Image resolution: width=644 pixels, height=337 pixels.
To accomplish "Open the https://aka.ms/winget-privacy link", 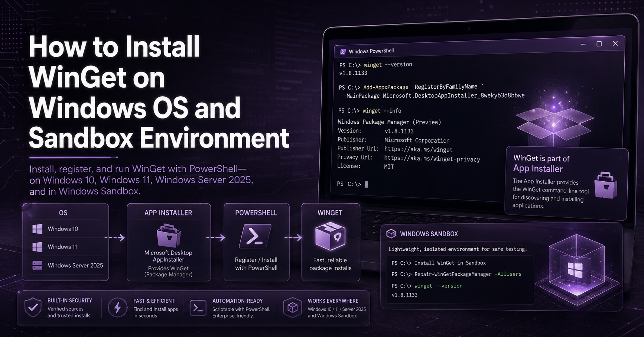I will tap(432, 159).
